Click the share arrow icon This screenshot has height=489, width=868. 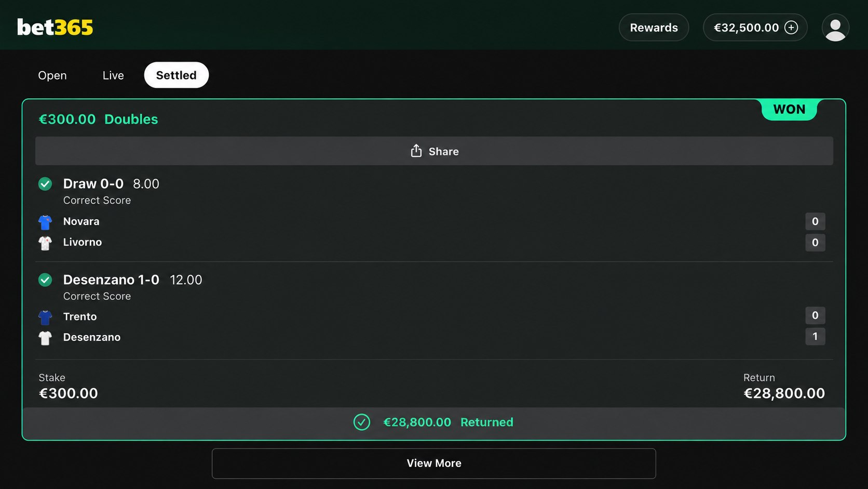[x=416, y=151]
